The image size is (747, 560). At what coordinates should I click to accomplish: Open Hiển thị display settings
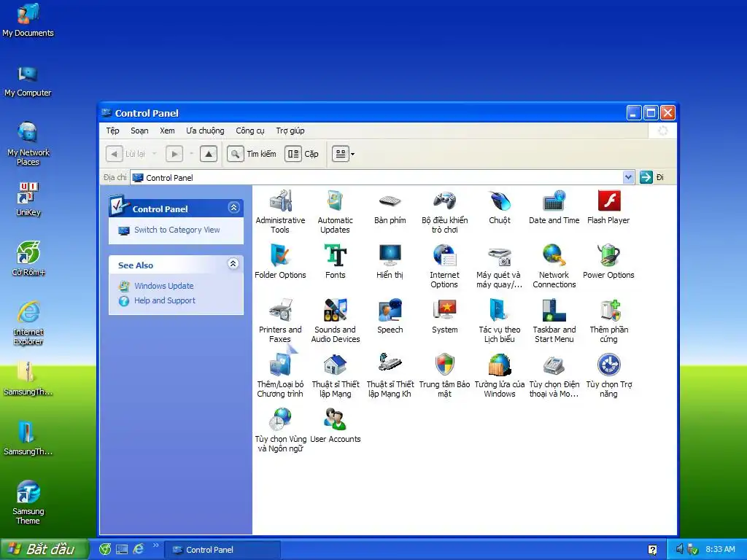click(x=390, y=262)
